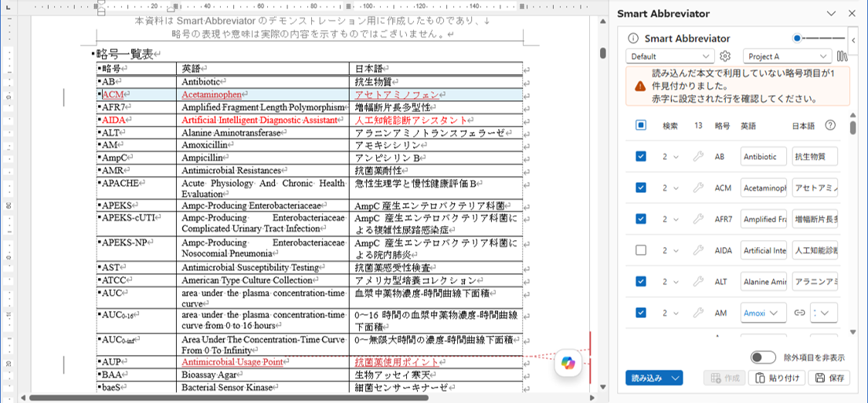Check the AIDA row checkbox
Screen dimensions: 868x403
click(x=641, y=251)
